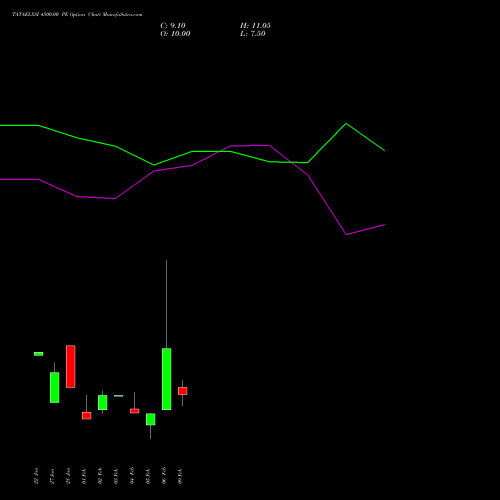Click the small green candle above 22 Jan
Image resolution: width=500 pixels, height=500 pixels.
pyautogui.click(x=39, y=354)
